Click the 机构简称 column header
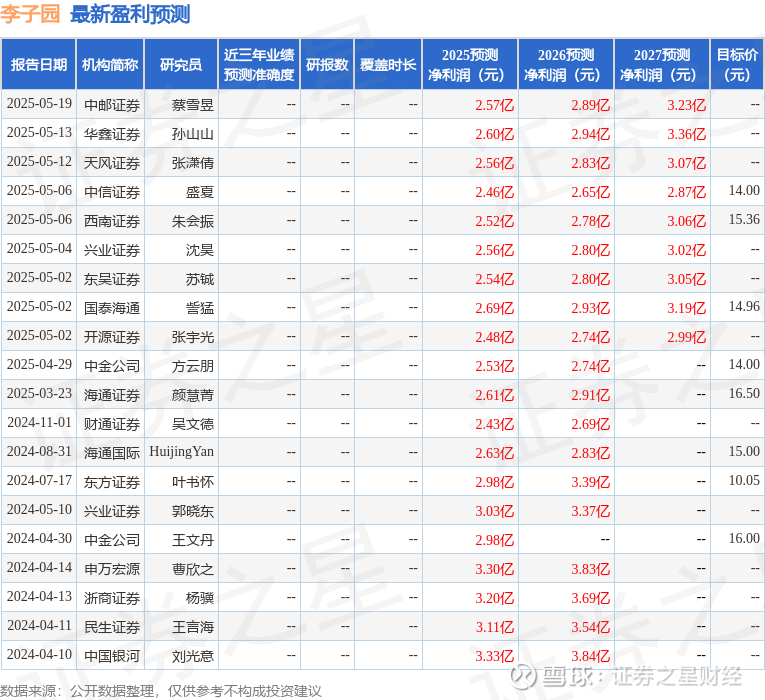This screenshot has width=765, height=700. point(110,64)
